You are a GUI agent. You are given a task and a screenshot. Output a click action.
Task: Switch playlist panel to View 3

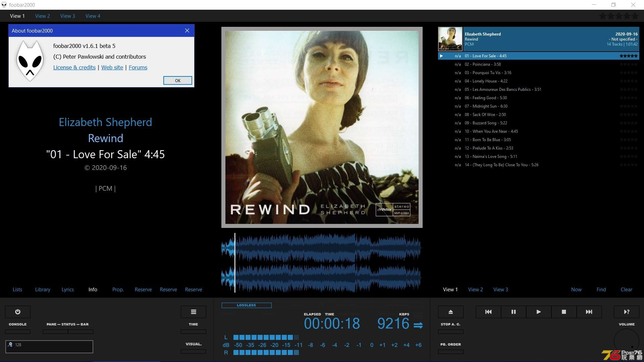pos(501,289)
